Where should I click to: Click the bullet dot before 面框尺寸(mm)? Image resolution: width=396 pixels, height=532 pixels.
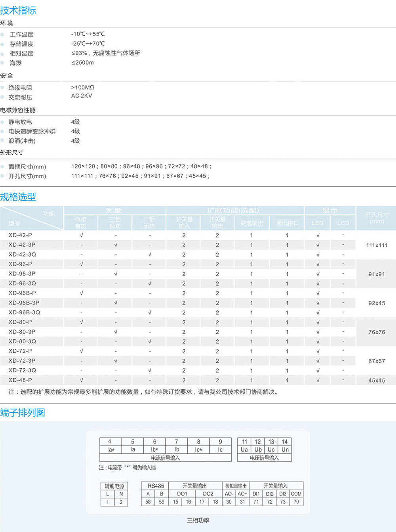(2, 167)
